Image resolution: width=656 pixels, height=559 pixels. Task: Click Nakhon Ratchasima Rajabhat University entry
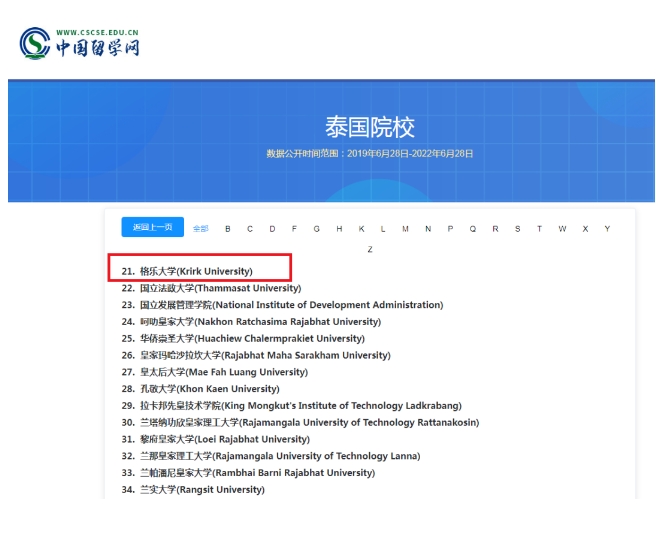[x=251, y=321]
